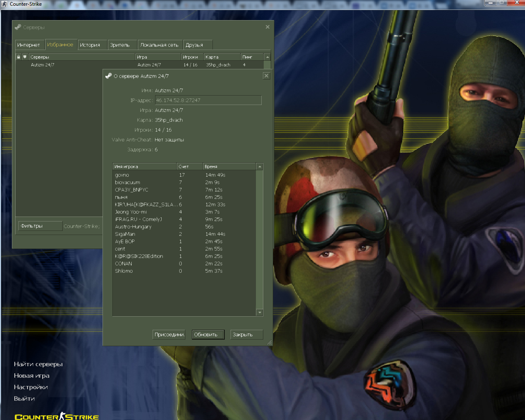Click the Steam icon in Серверы title
Viewport: 525px width, 420px height.
click(x=18, y=27)
